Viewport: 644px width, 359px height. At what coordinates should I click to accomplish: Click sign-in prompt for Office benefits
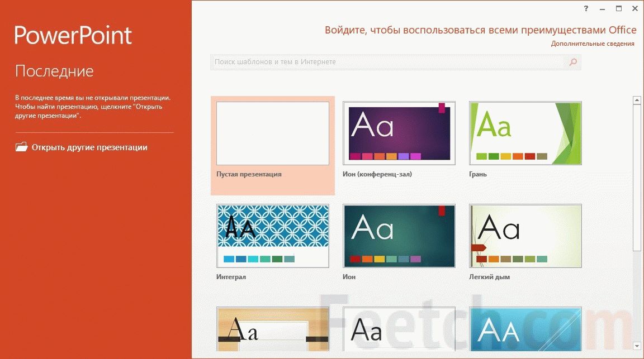481,30
